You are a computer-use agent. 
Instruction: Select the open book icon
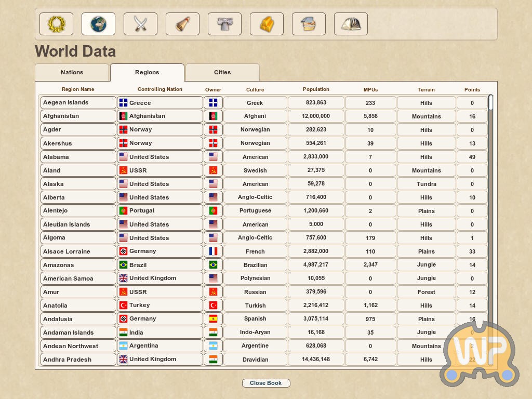click(x=351, y=24)
